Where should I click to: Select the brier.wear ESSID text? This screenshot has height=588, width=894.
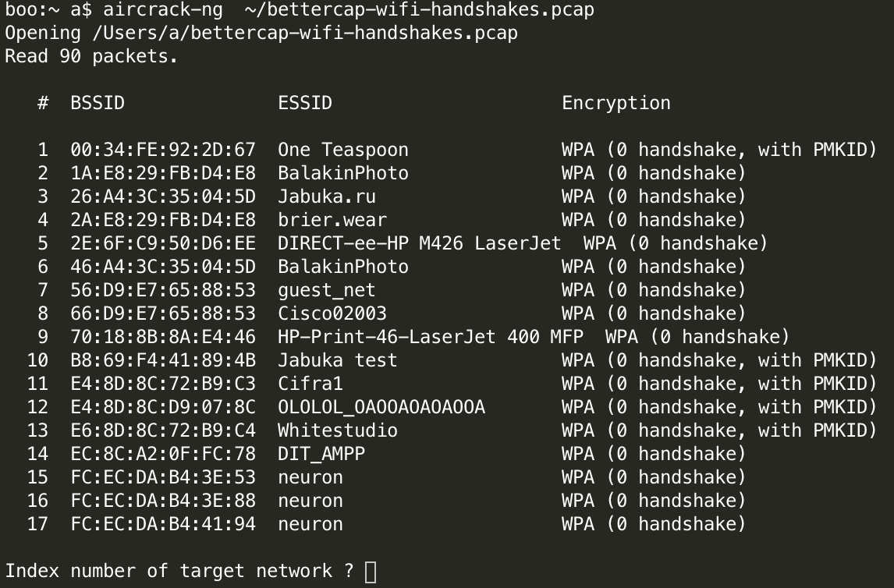click(x=332, y=220)
